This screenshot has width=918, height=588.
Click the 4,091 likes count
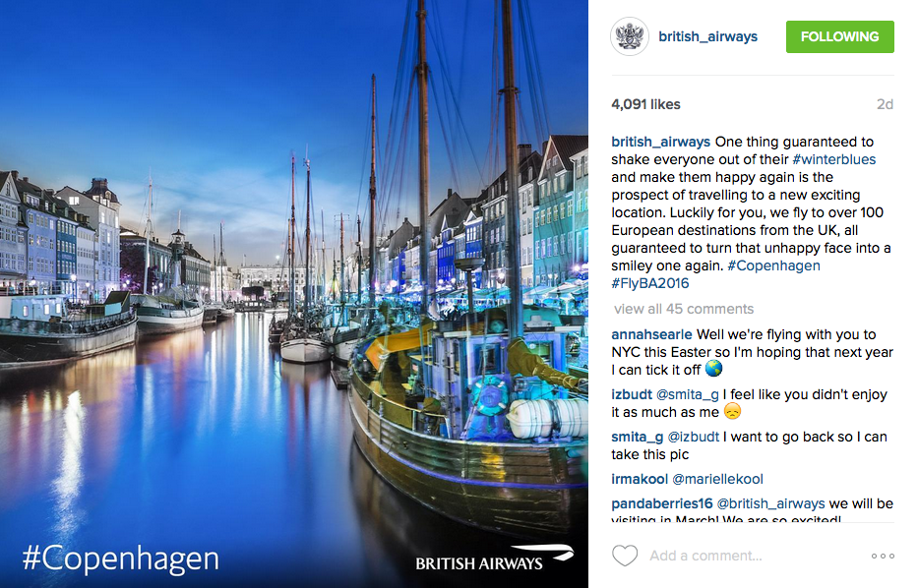[645, 105]
